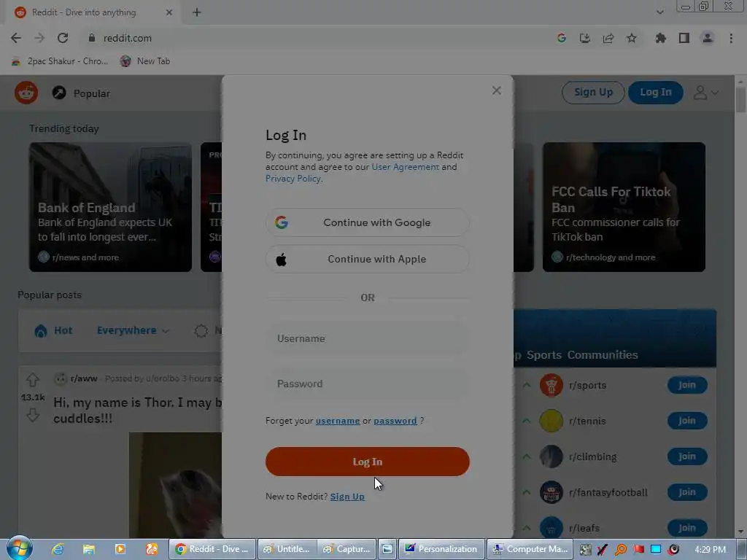Focus the Username input field

point(368,338)
